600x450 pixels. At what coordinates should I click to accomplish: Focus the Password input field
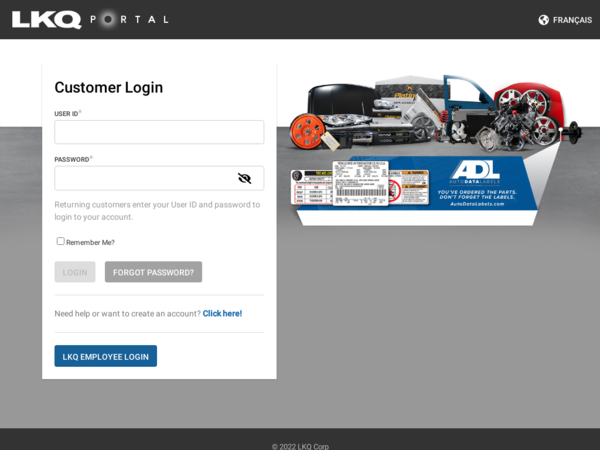pyautogui.click(x=159, y=178)
